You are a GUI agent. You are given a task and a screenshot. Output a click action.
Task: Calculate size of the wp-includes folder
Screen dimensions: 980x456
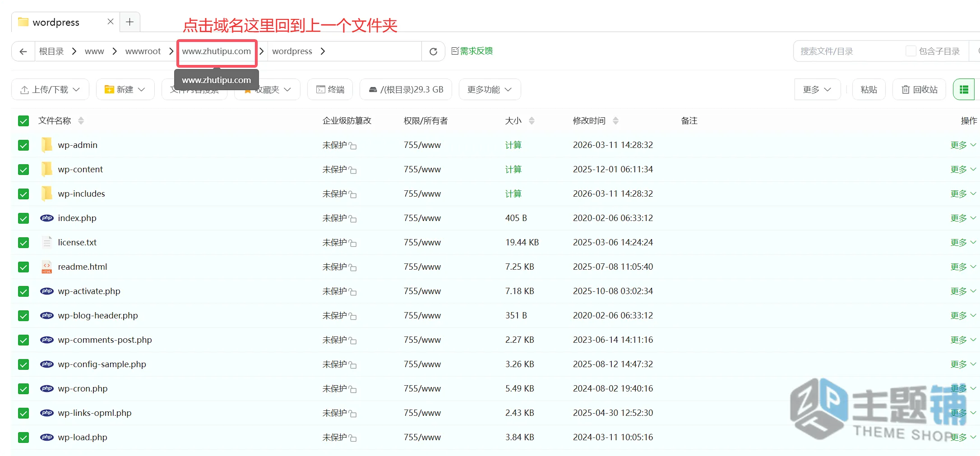pyautogui.click(x=513, y=193)
